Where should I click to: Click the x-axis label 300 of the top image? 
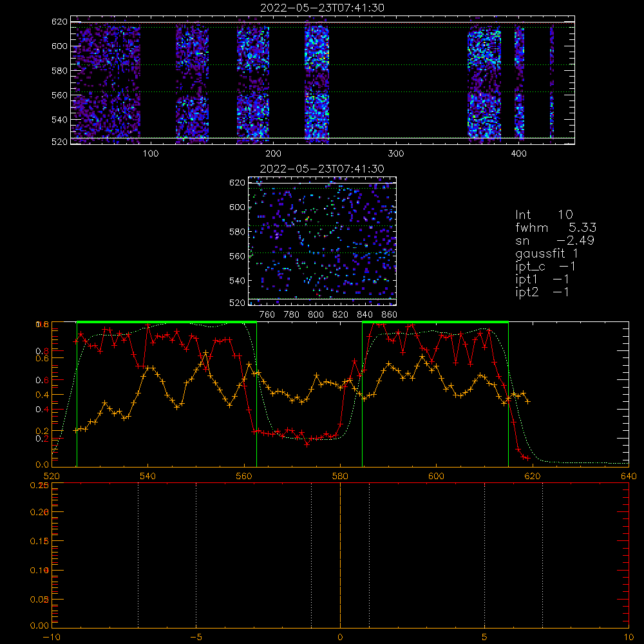click(x=396, y=154)
